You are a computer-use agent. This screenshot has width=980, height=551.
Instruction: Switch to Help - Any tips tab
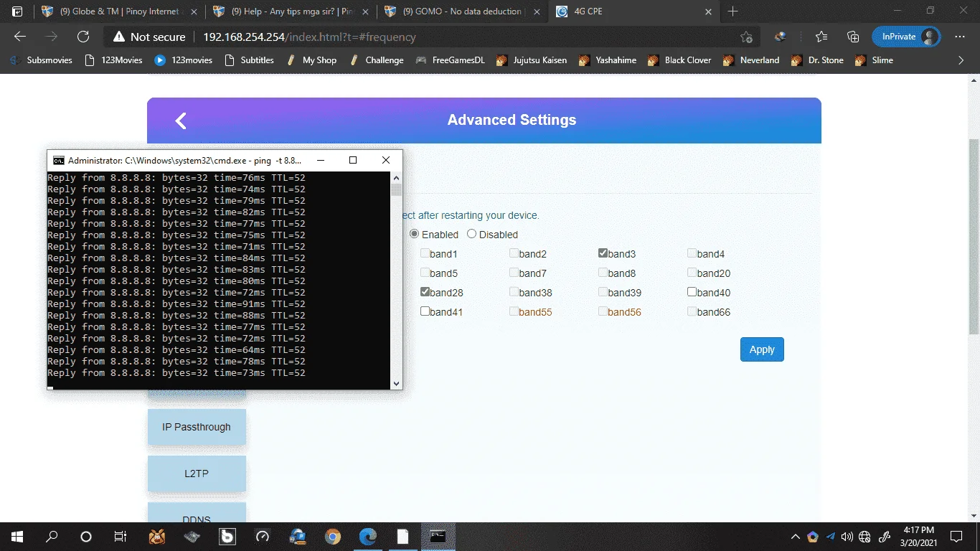(290, 11)
